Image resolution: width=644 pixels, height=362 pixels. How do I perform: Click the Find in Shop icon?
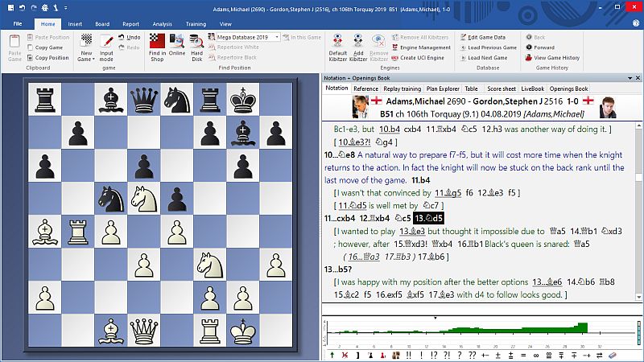pos(157,45)
